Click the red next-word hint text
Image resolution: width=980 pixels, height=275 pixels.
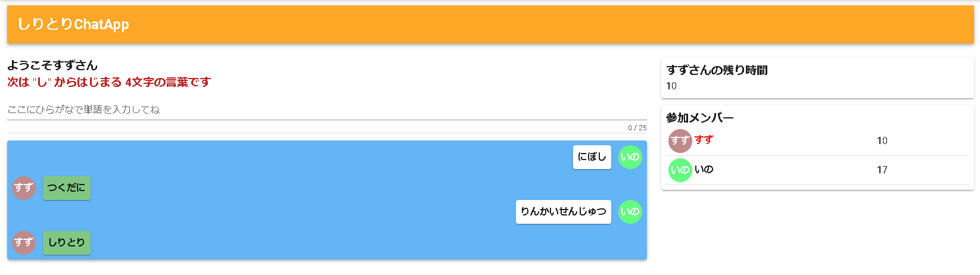(109, 82)
